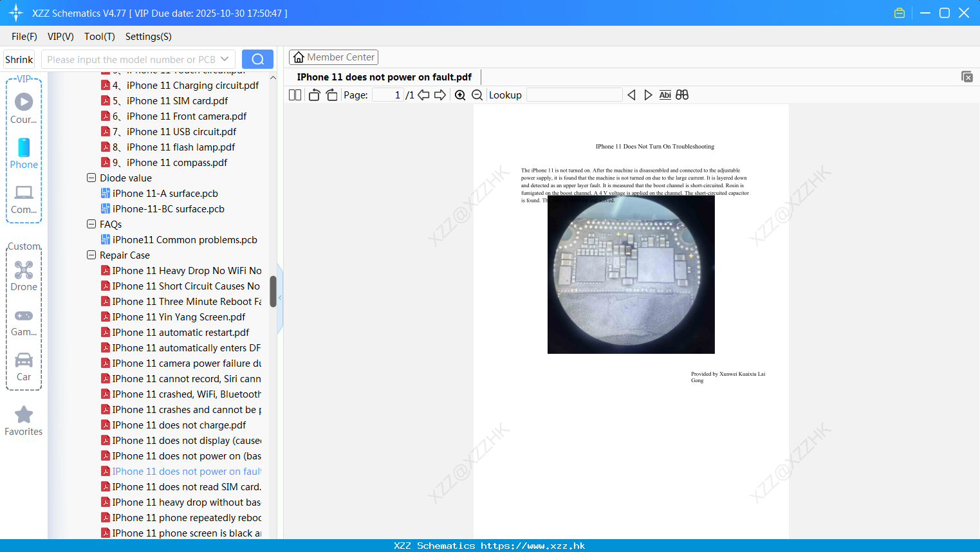
Task: Toggle whole-word match Abi icon
Action: [665, 95]
